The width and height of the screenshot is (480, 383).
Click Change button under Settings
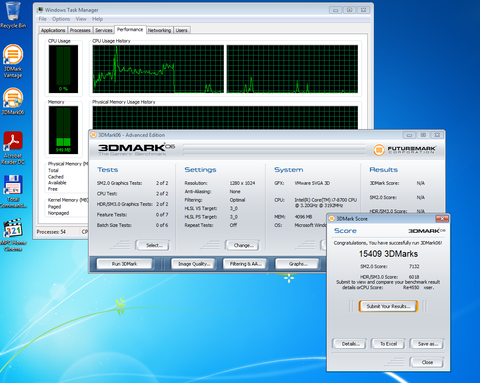243,245
